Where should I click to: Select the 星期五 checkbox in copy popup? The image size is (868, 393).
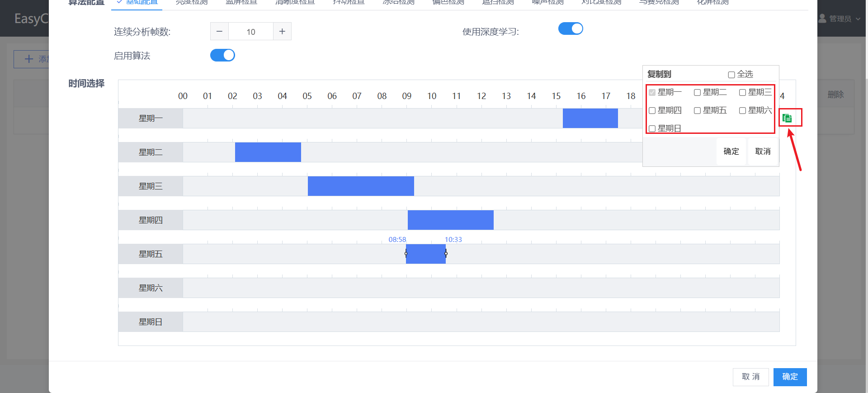[x=697, y=111]
